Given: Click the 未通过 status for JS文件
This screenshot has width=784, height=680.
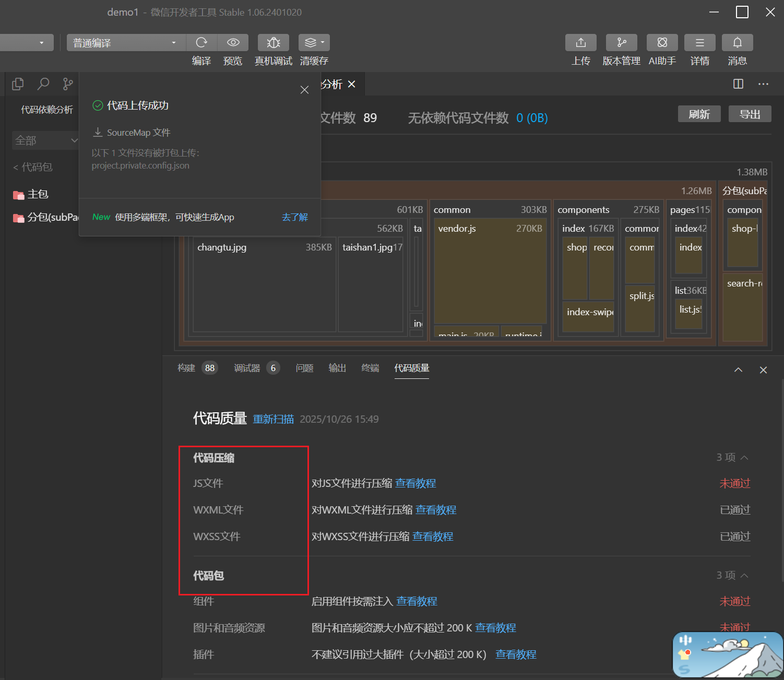Looking at the screenshot, I should pyautogui.click(x=735, y=483).
